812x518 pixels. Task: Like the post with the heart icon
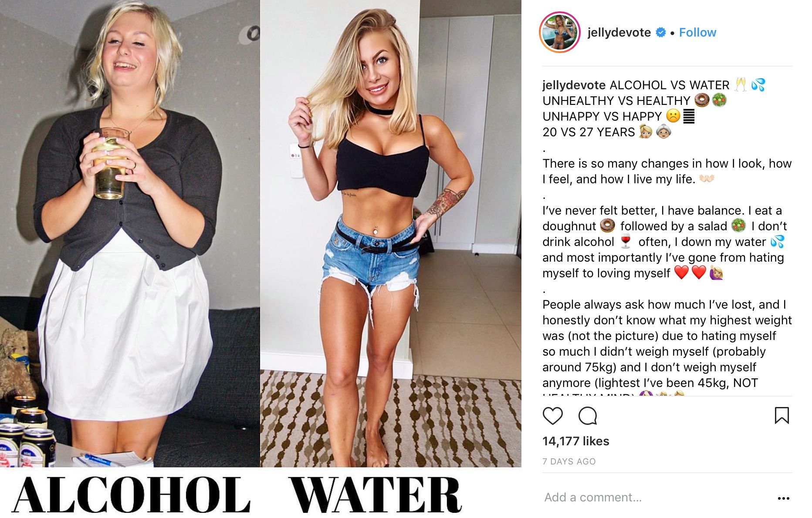(x=552, y=416)
